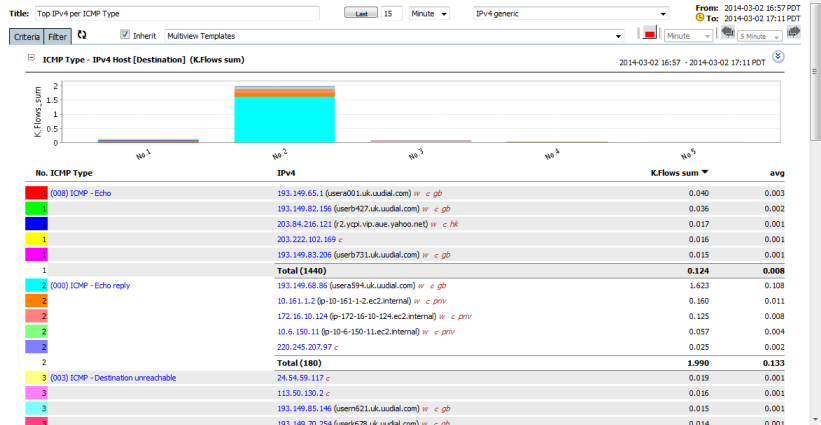Click the blue double-chevron icon at right
Image resolution: width=821 pixels, height=425 pixels.
(x=778, y=56)
